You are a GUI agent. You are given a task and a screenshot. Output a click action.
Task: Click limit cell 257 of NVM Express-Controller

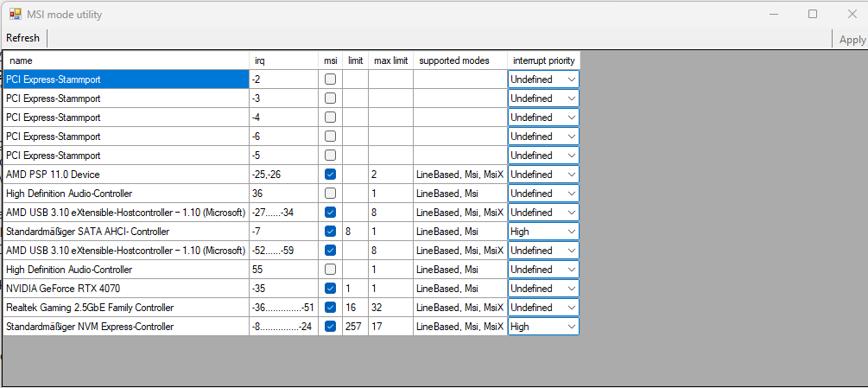coord(355,327)
